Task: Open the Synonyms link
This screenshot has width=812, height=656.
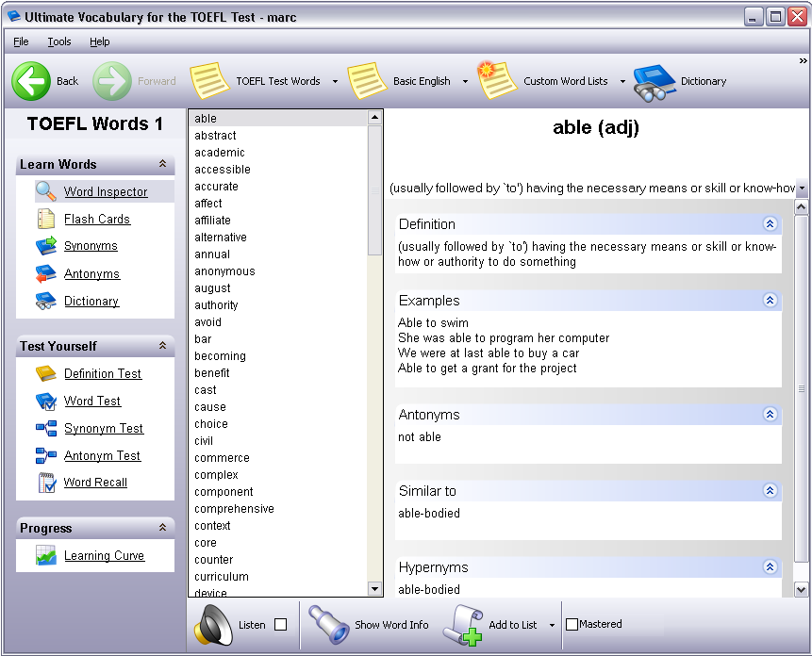Action: (x=91, y=246)
